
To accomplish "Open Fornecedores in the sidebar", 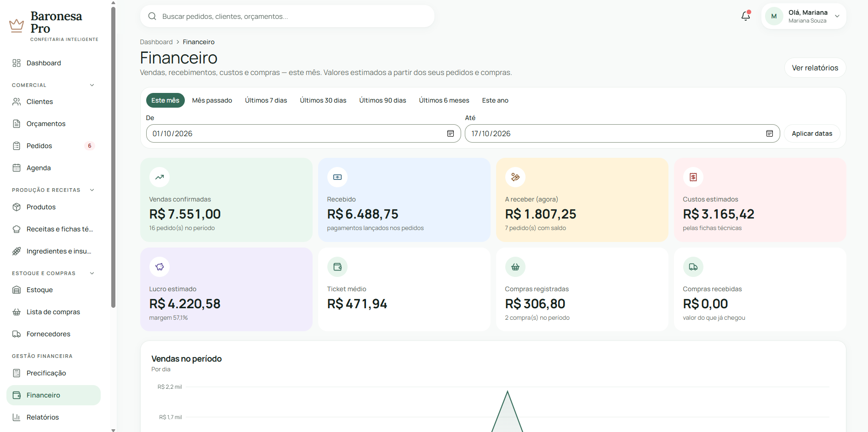I will [x=53, y=334].
